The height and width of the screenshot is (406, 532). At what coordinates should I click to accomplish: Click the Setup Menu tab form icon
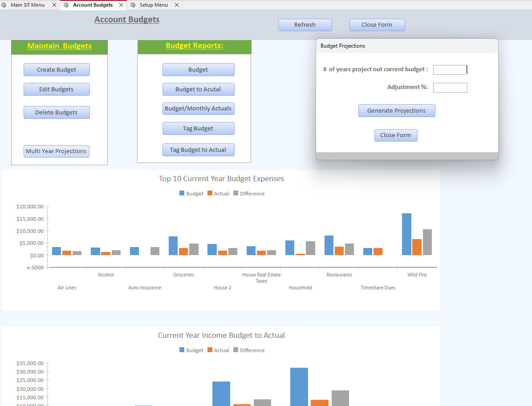[x=133, y=5]
